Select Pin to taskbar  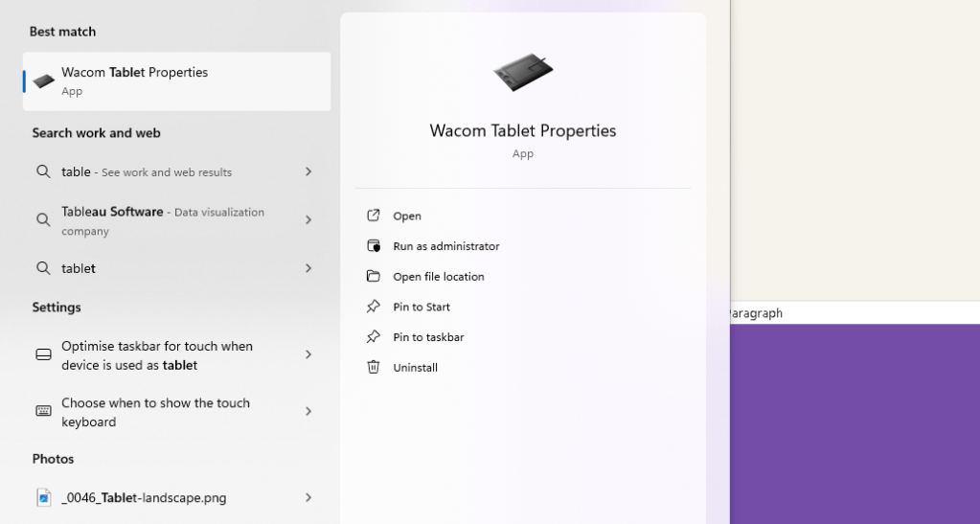(428, 337)
